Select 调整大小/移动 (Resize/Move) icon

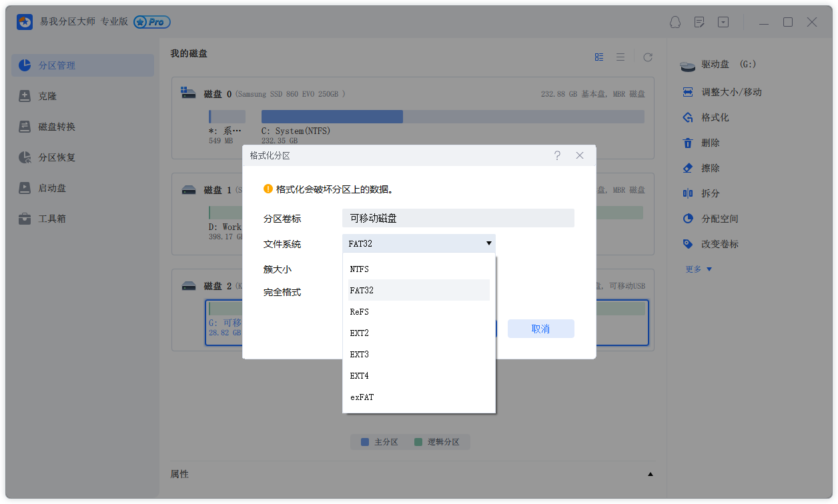(x=687, y=91)
